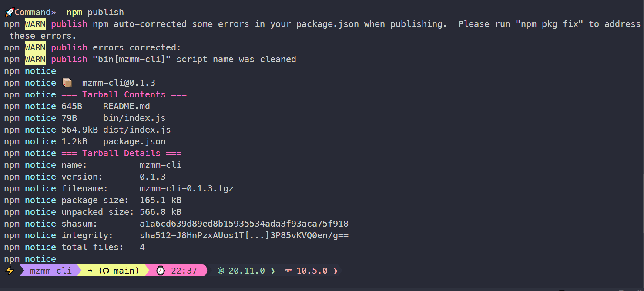Click the red chevron after 10.5.0

click(x=335, y=271)
